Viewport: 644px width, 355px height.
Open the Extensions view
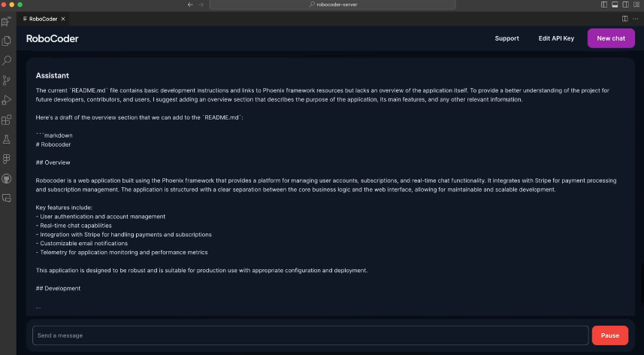point(6,120)
